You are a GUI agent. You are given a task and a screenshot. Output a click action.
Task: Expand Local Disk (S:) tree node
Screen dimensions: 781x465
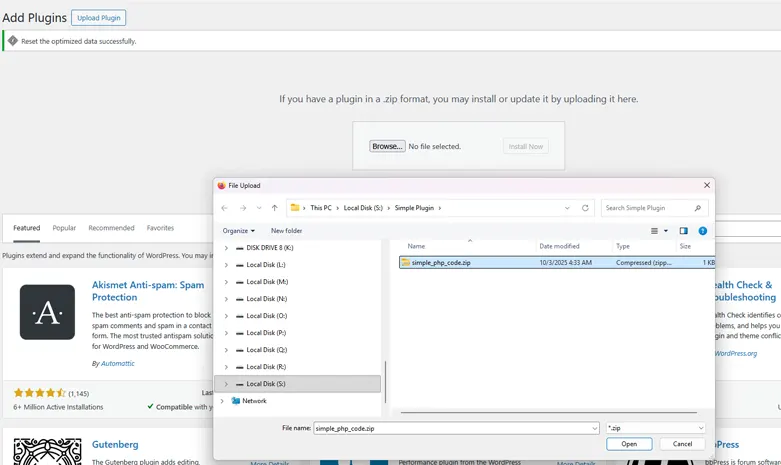(226, 384)
